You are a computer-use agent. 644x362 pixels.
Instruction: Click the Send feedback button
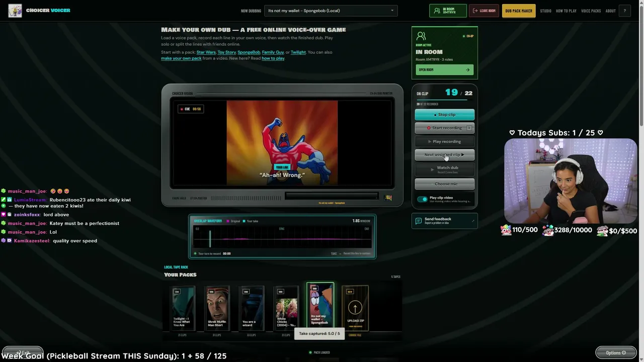[444, 221]
